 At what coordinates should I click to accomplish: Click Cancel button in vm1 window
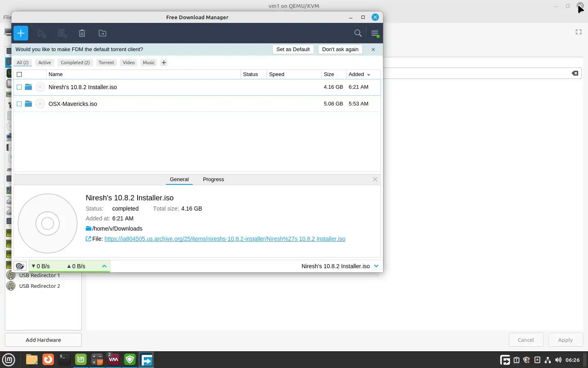pyautogui.click(x=526, y=340)
